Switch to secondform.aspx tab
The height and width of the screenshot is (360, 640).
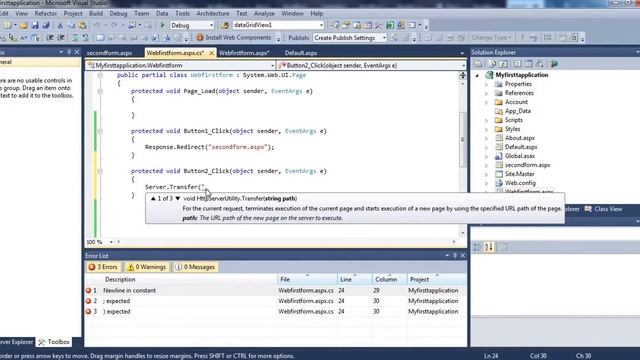tap(109, 53)
